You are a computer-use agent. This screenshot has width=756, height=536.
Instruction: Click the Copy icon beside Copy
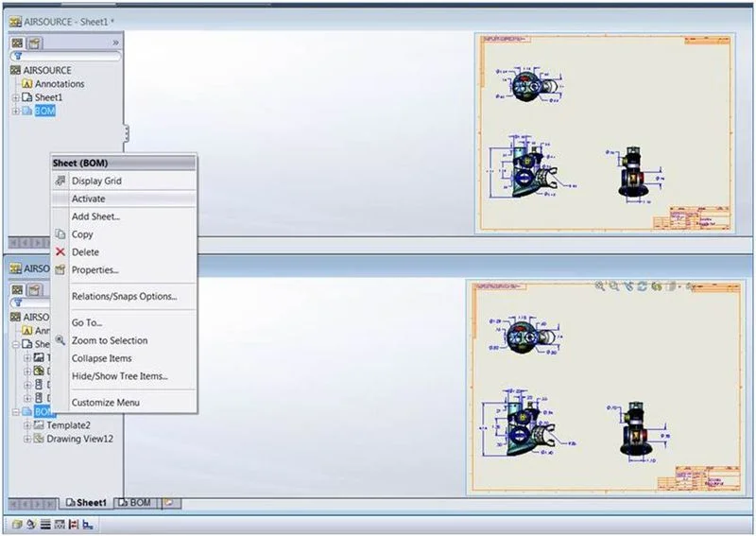click(60, 234)
